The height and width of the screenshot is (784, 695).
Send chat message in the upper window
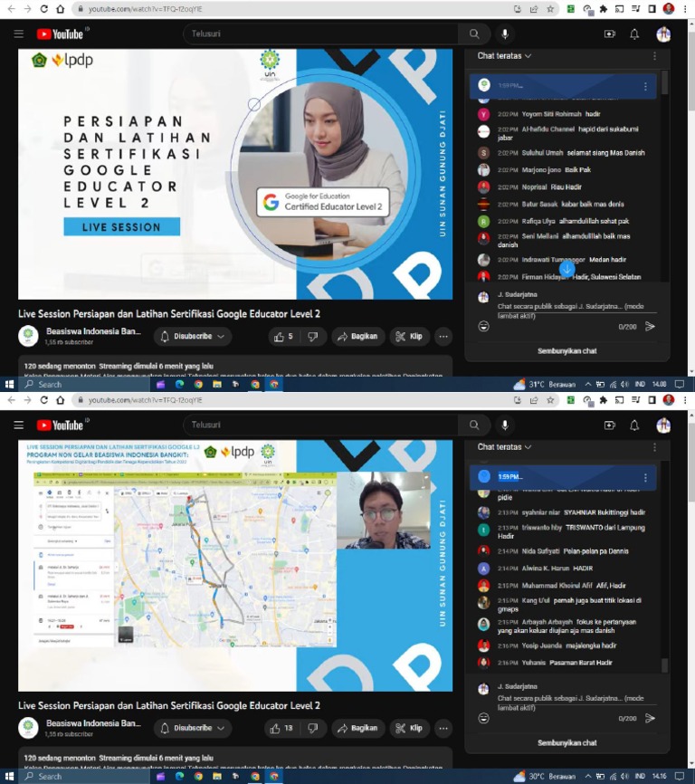pos(650,327)
